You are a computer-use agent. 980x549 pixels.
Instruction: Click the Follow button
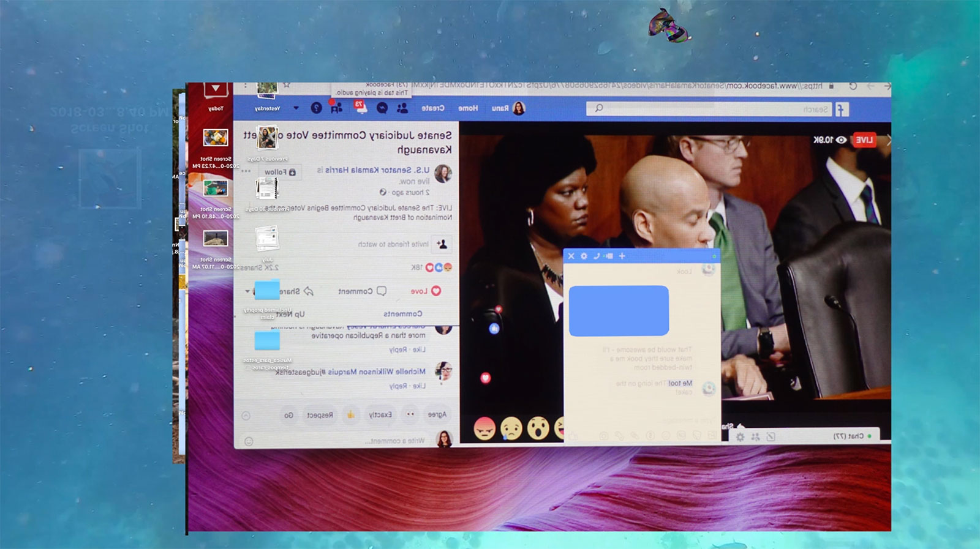pyautogui.click(x=280, y=172)
